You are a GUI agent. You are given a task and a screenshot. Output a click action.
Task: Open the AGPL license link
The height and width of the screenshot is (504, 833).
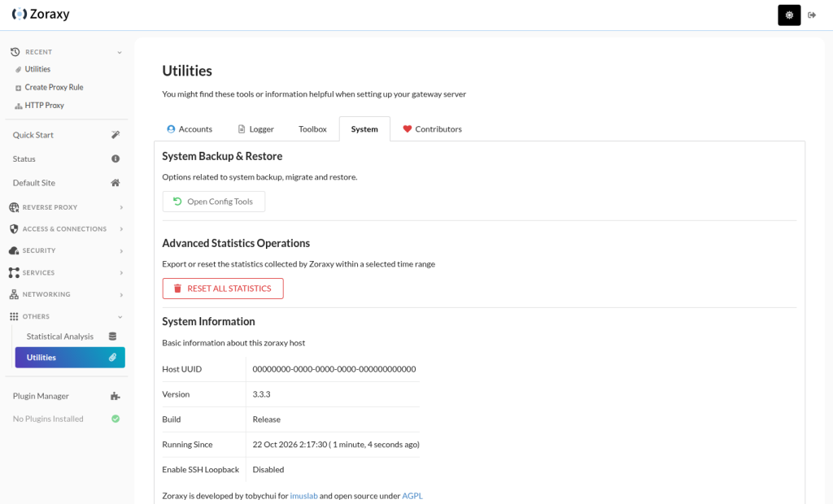[x=412, y=496]
